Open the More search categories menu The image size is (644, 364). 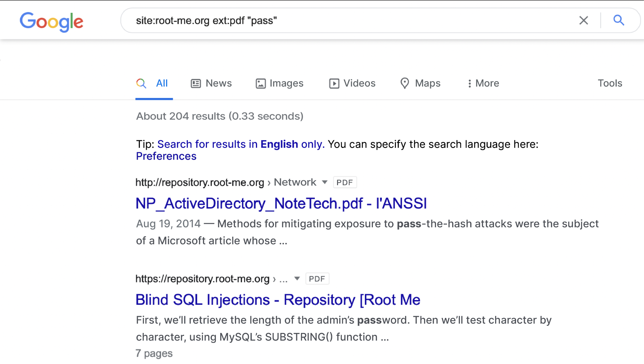483,84
